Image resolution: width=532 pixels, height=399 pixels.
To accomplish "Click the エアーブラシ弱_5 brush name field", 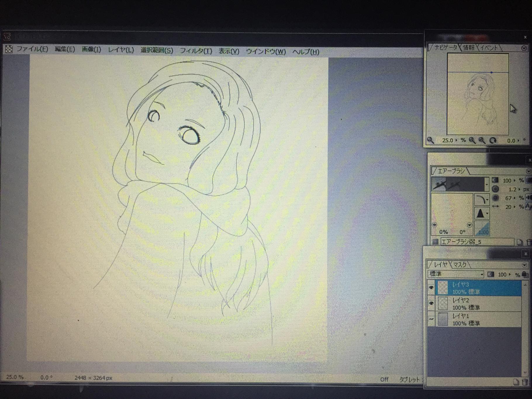I will [x=476, y=242].
